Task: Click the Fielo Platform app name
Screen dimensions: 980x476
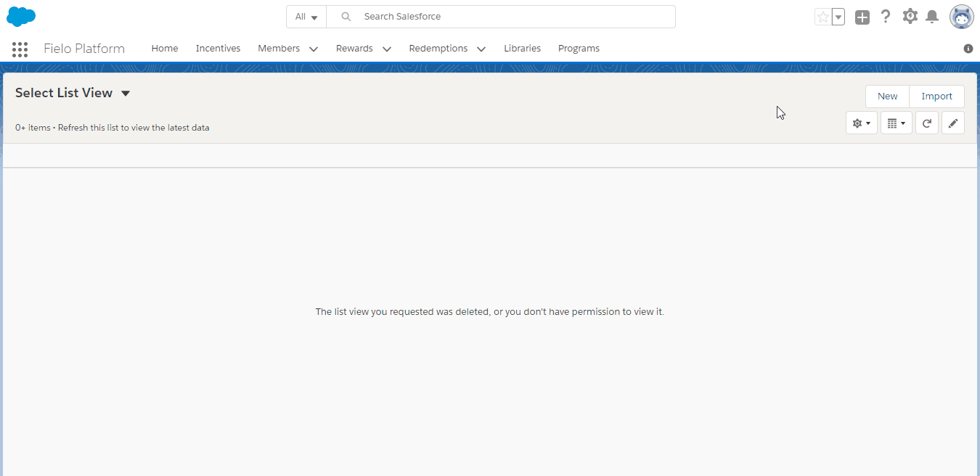Action: point(84,49)
